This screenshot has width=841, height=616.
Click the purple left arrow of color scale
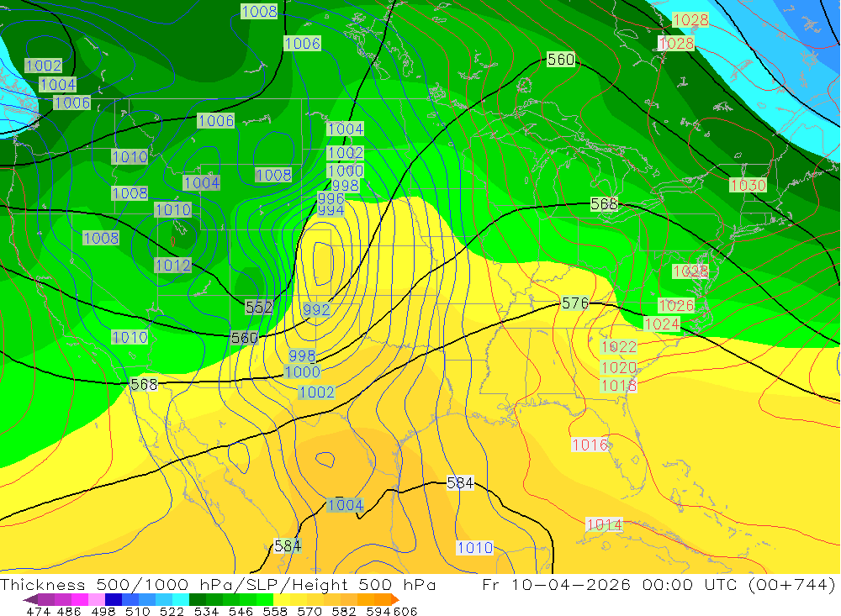tap(30, 599)
